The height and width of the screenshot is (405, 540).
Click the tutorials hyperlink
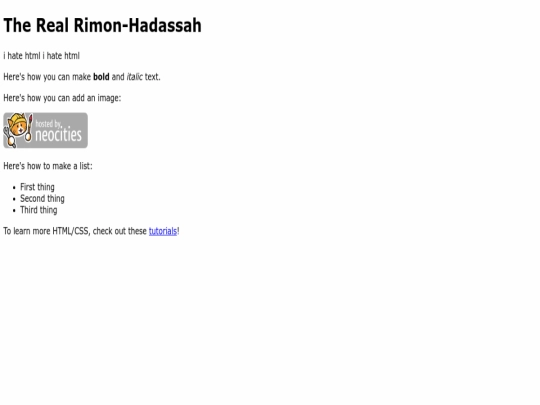(x=163, y=231)
